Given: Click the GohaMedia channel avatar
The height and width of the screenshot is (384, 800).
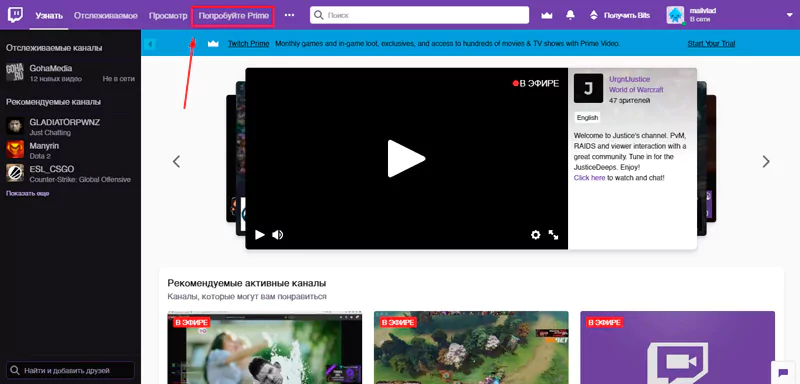Looking at the screenshot, I should (x=15, y=72).
